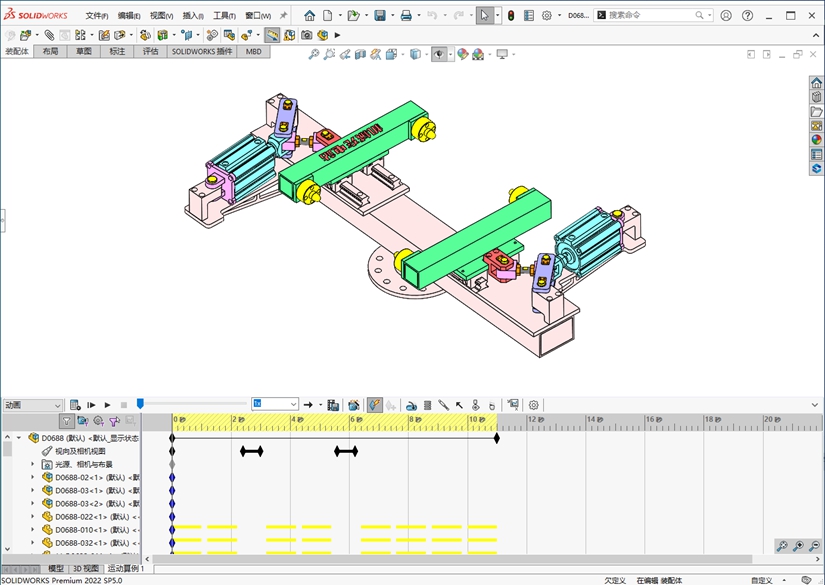Expand D0688-010<1> component in motion tree
The height and width of the screenshot is (585, 825).
tap(33, 530)
